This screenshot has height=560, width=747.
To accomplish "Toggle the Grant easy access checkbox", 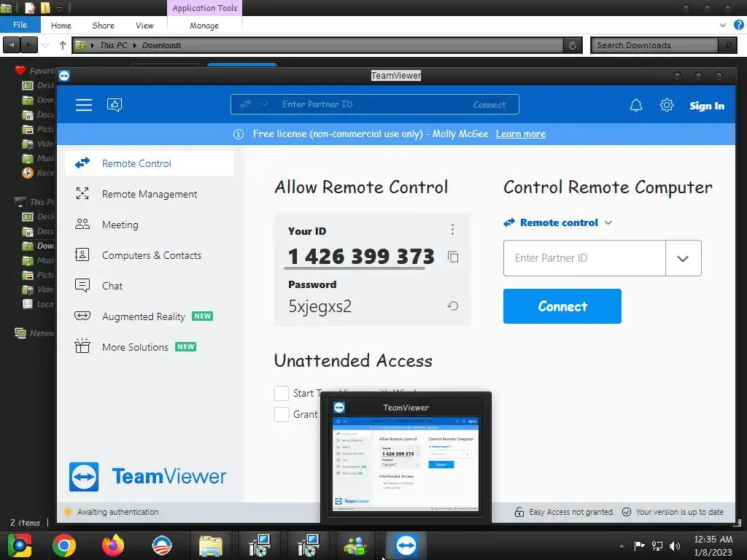I will click(x=281, y=414).
